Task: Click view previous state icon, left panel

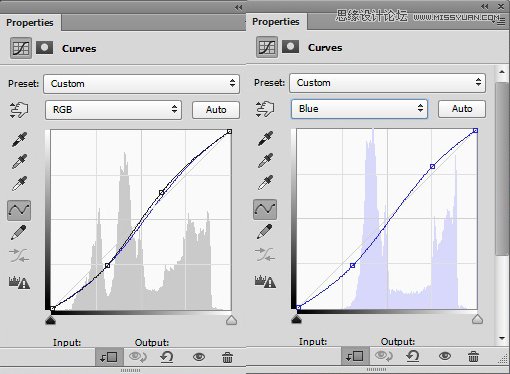Action: point(138,357)
